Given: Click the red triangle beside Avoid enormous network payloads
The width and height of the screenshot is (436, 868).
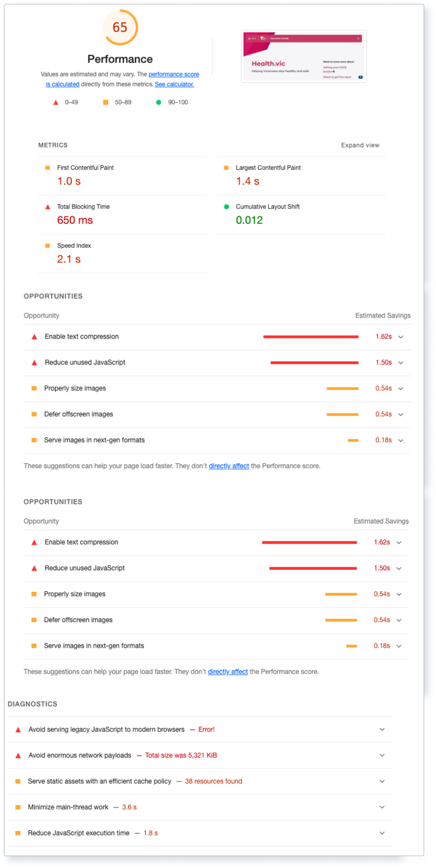Looking at the screenshot, I should point(17,755).
